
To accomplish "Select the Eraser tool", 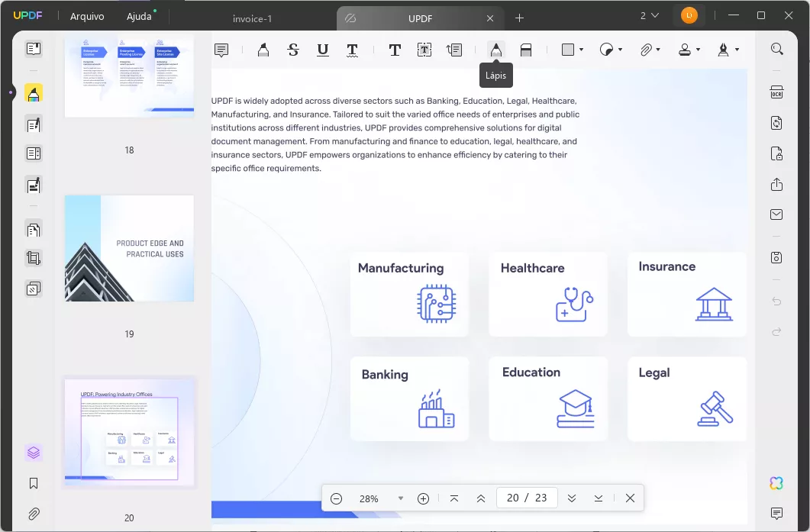I will tap(525, 49).
